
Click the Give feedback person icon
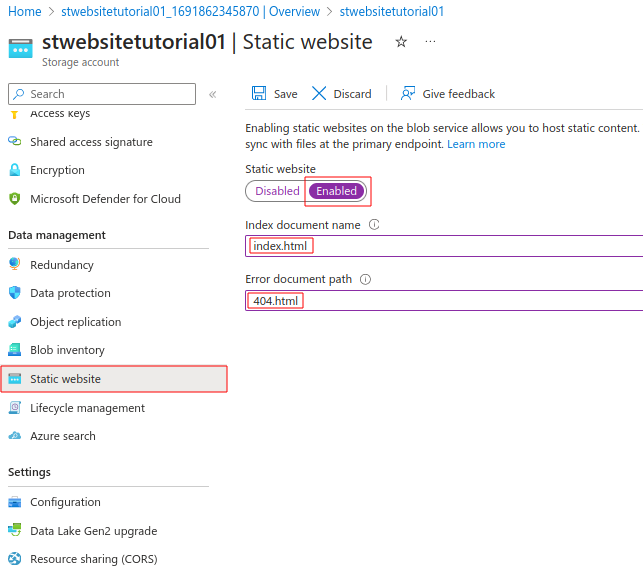408,93
